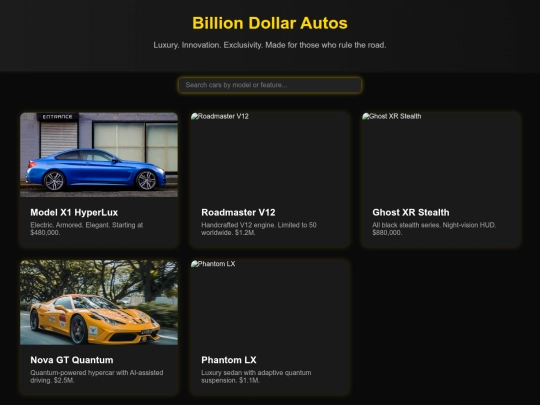The width and height of the screenshot is (540, 405).
Task: Click the tagline 'Luxury. Innovation. Exclusivity.'
Action: tap(270, 45)
